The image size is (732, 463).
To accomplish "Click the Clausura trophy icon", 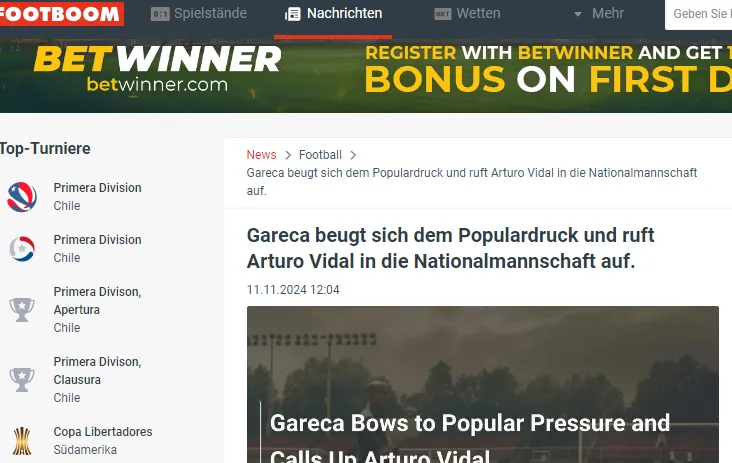I will 22,379.
